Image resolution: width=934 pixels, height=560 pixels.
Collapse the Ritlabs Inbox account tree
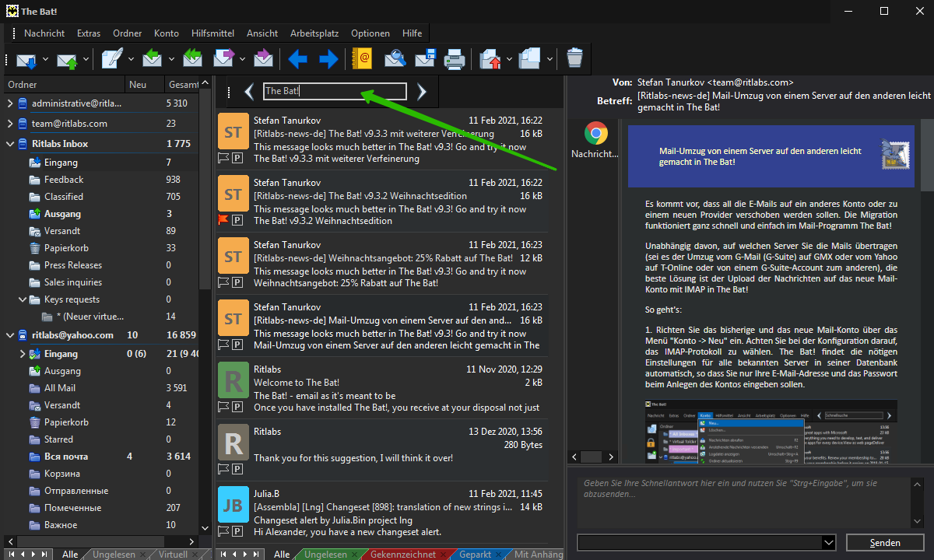pyautogui.click(x=9, y=144)
